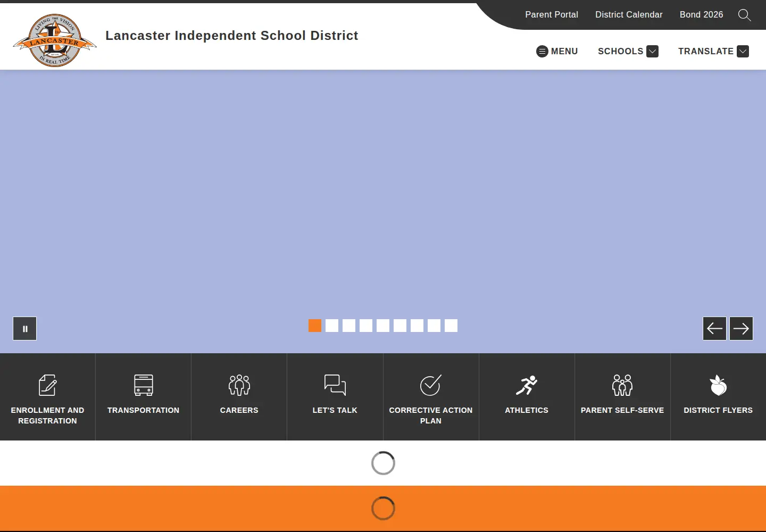
Task: Select the third slide indicator
Action: 349,326
